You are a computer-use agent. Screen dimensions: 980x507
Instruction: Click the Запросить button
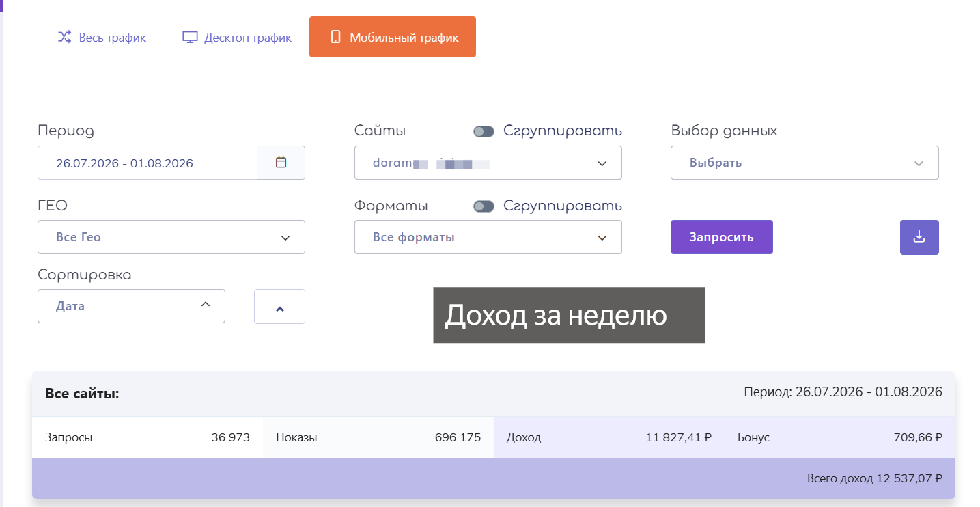tap(722, 237)
